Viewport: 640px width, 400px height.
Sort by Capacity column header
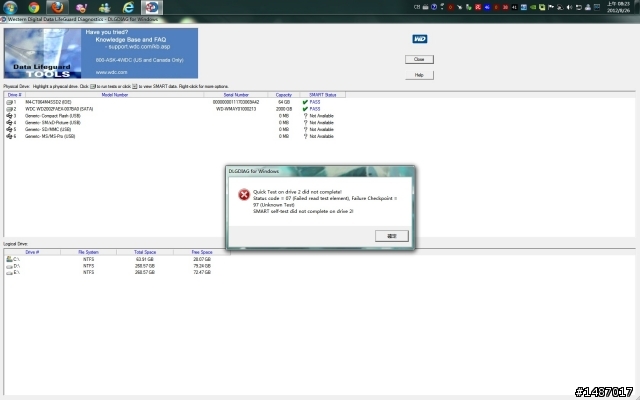pos(284,95)
